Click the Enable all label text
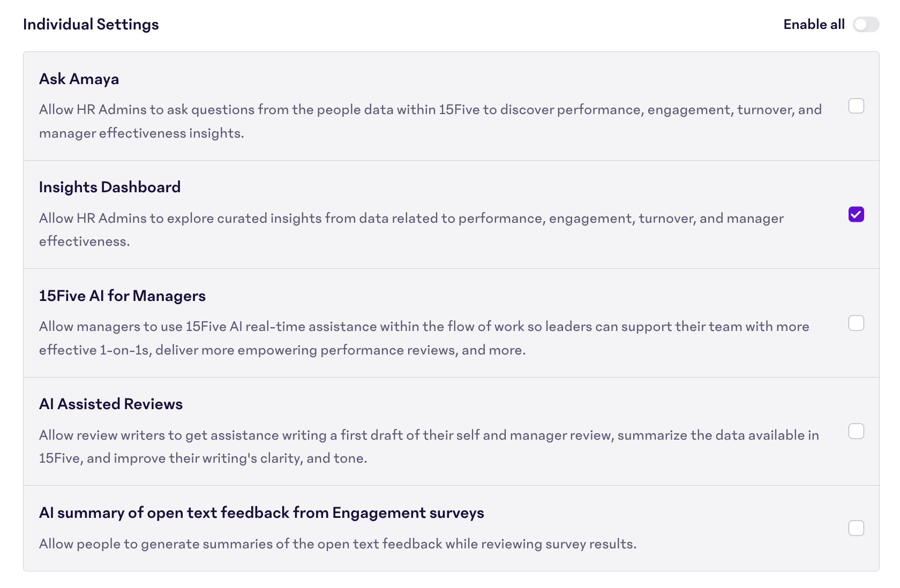 (814, 25)
